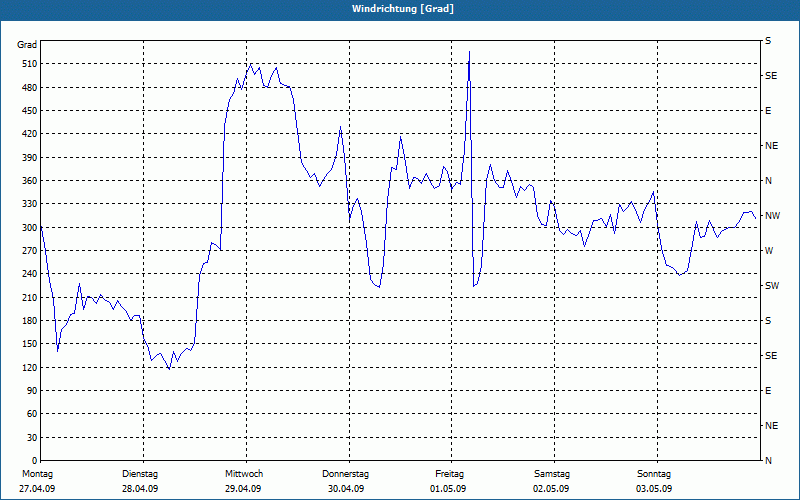The image size is (800, 500).
Task: Click the SW compass label on the right axis
Action: tap(772, 286)
